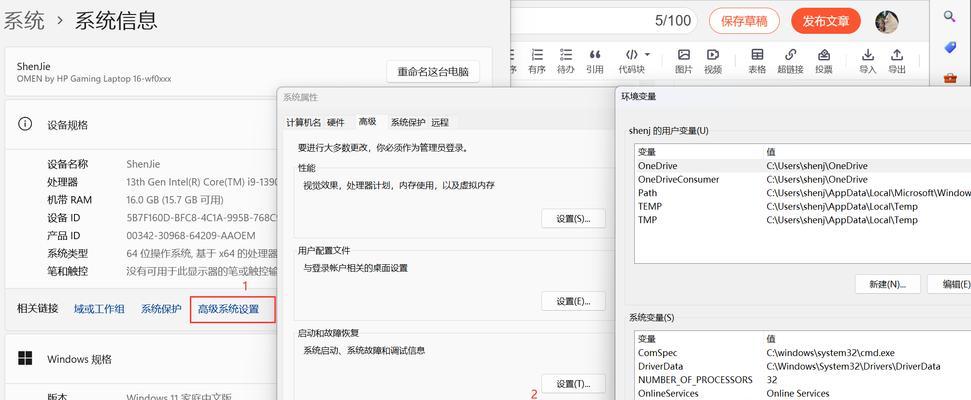The width and height of the screenshot is (971, 400).
Task: Select the OneDriveConsumer variable row
Action: 803,180
